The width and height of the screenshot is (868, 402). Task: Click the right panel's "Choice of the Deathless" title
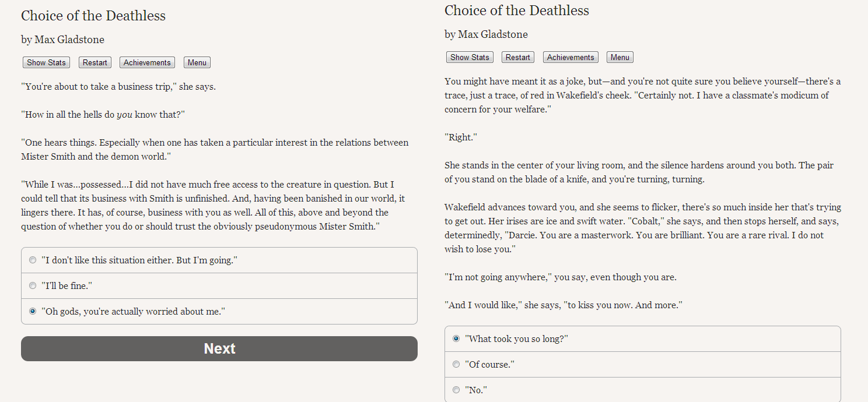[517, 10]
